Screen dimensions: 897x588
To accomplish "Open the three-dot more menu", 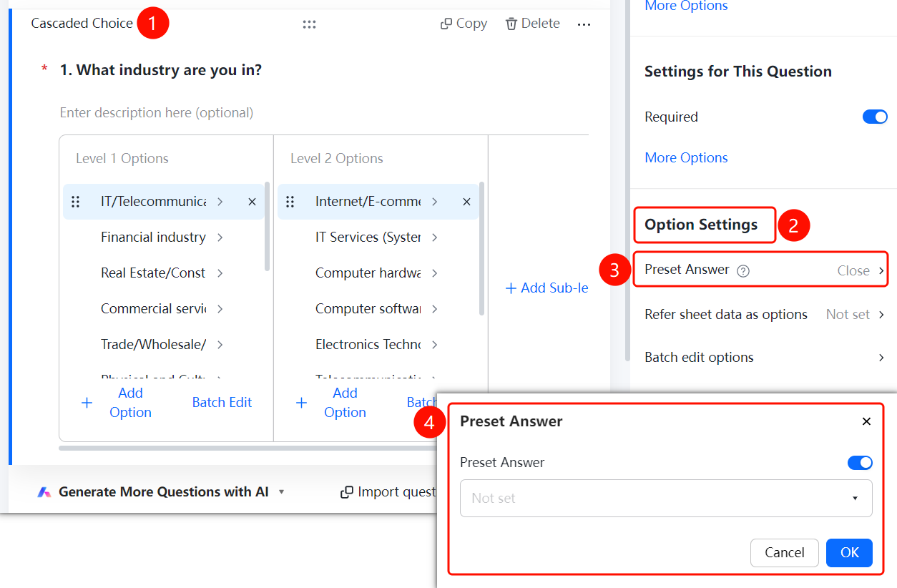I will (584, 24).
